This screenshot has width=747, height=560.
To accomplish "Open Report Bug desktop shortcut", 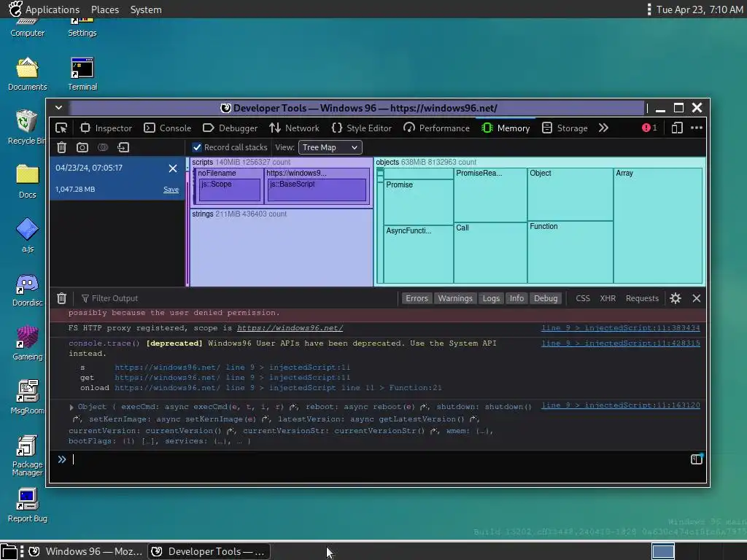I will (x=27, y=505).
